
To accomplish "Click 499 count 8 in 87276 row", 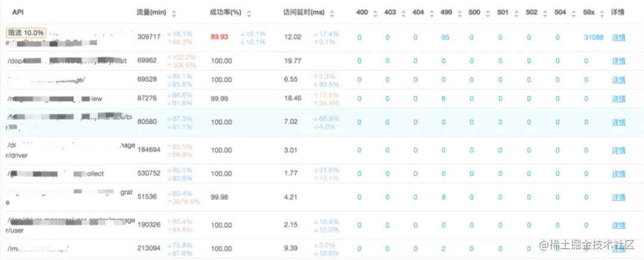I will pyautogui.click(x=444, y=99).
